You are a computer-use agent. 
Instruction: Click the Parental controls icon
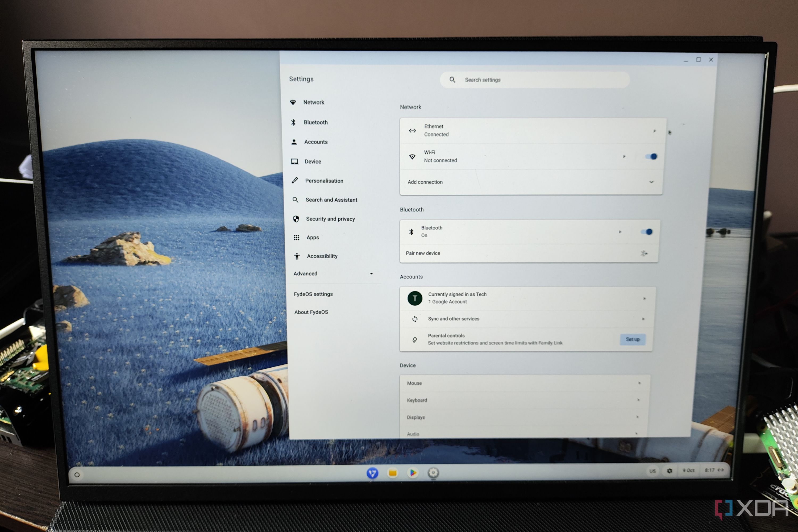(415, 340)
